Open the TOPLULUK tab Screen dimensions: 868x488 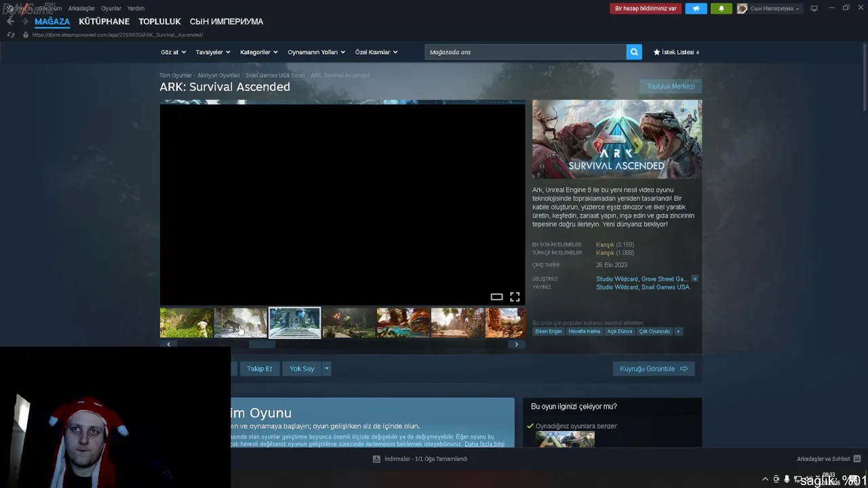tap(159, 22)
